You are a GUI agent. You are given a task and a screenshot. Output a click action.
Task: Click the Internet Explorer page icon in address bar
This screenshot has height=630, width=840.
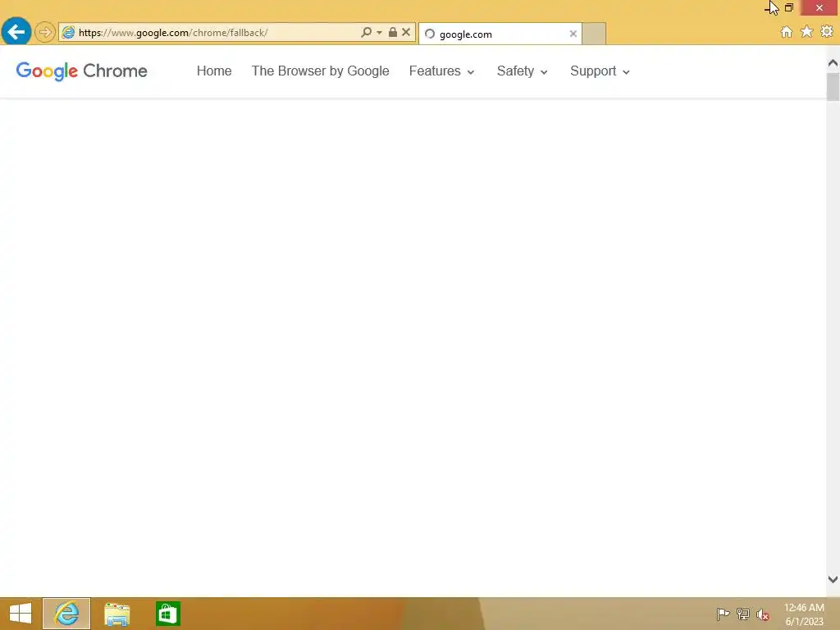click(68, 33)
